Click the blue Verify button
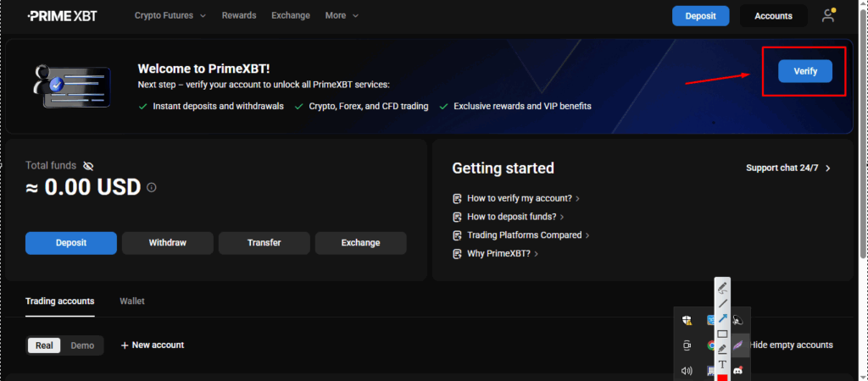 [804, 71]
